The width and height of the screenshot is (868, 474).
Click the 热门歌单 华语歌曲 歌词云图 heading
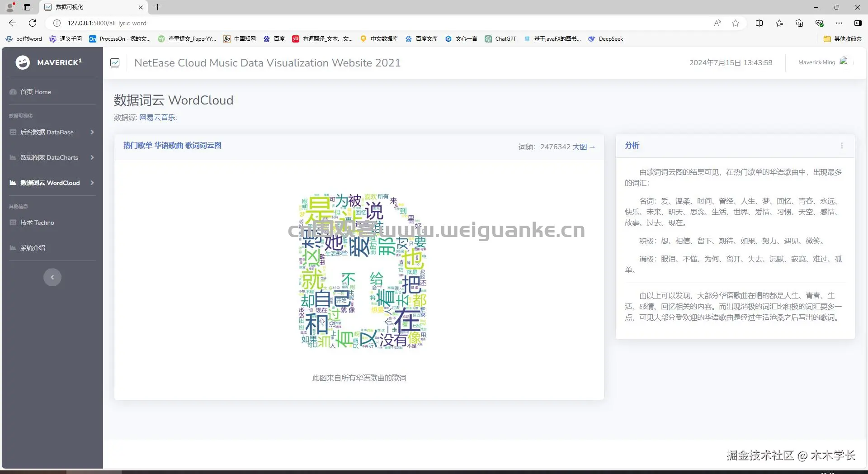[x=172, y=145]
